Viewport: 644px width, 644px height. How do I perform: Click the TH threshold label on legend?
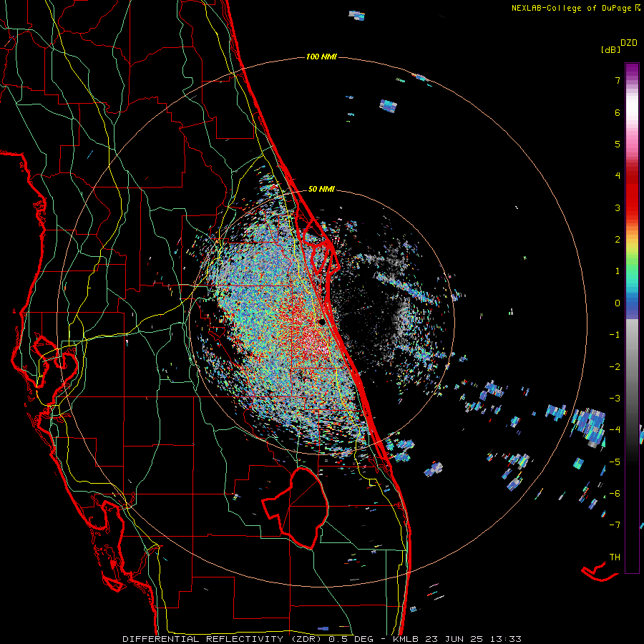pyautogui.click(x=615, y=557)
